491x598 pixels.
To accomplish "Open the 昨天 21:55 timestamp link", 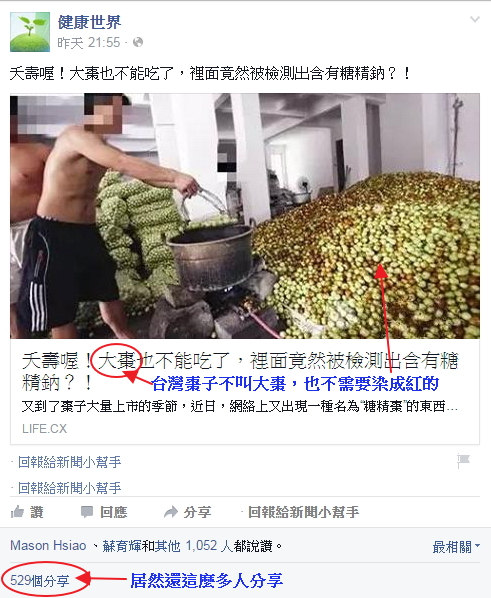I will [x=89, y=43].
